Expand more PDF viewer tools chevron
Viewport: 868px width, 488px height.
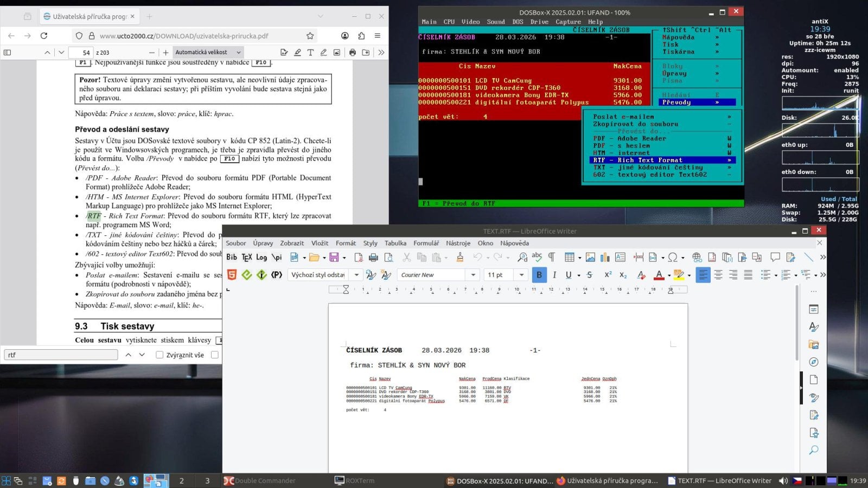381,53
